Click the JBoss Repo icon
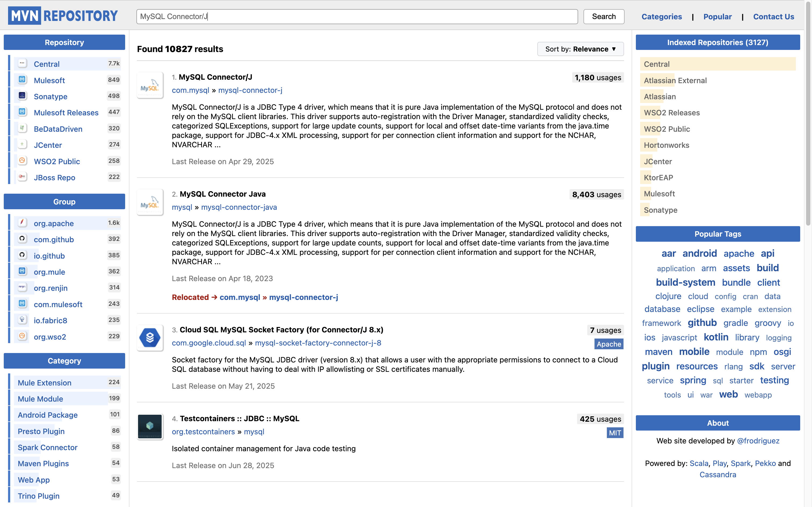The image size is (812, 507). [22, 177]
